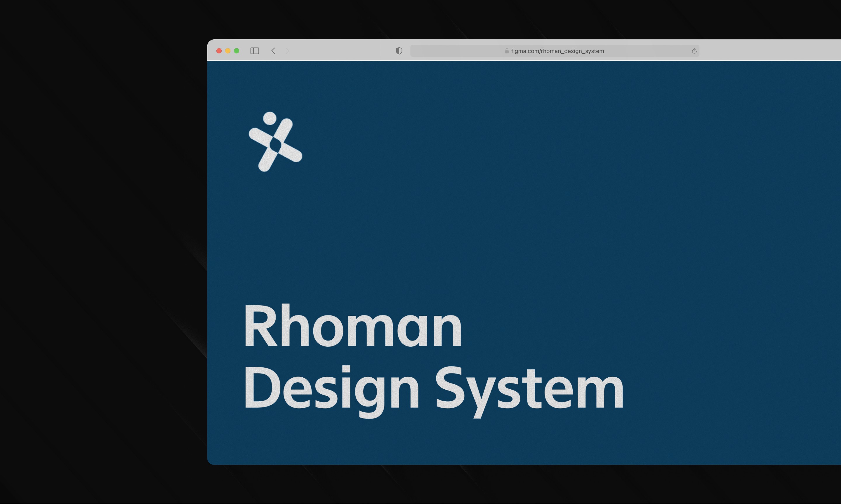The image size is (841, 504).
Task: Select the figma.com/rhoman_design_system URL text
Action: tap(557, 51)
